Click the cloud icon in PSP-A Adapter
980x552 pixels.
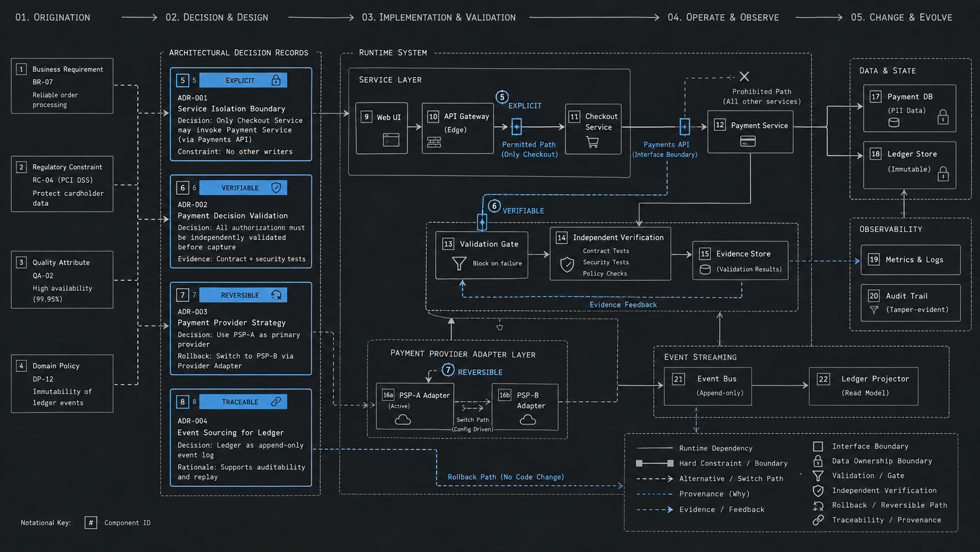[403, 419]
